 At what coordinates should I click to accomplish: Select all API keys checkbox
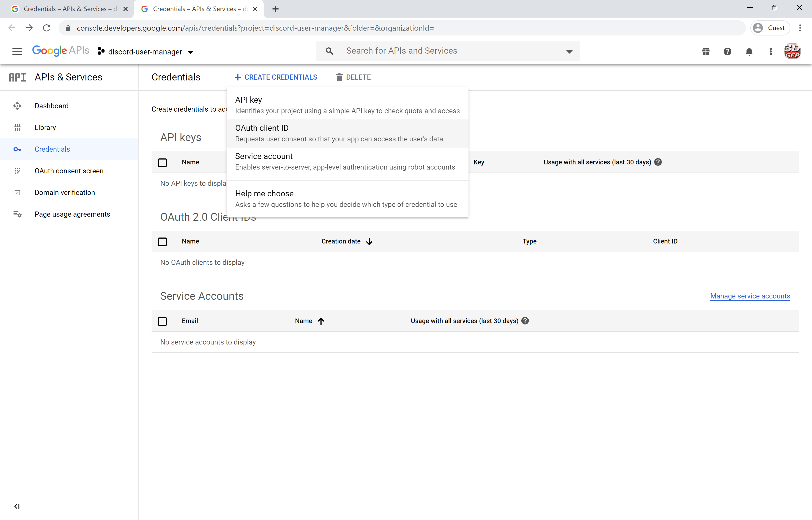click(x=162, y=162)
